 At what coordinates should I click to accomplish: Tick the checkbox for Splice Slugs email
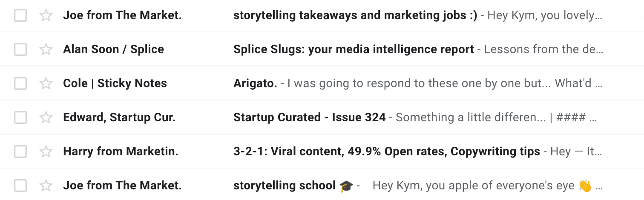20,49
